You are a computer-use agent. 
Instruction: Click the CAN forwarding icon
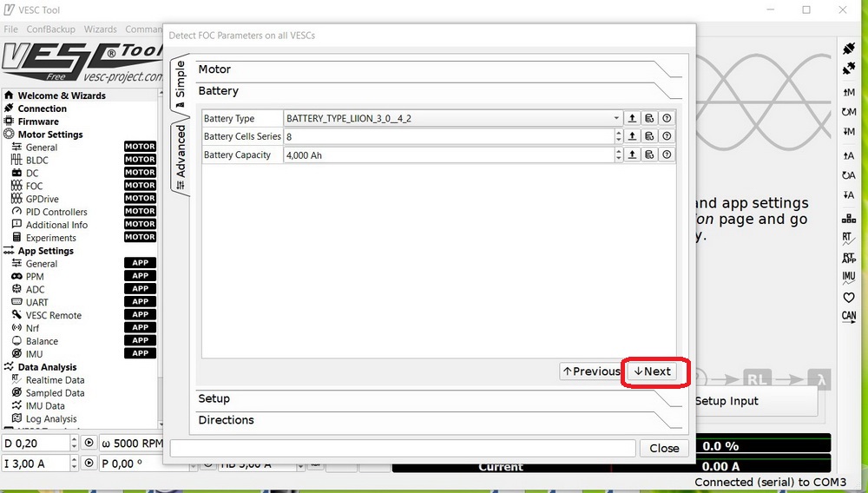click(x=849, y=317)
